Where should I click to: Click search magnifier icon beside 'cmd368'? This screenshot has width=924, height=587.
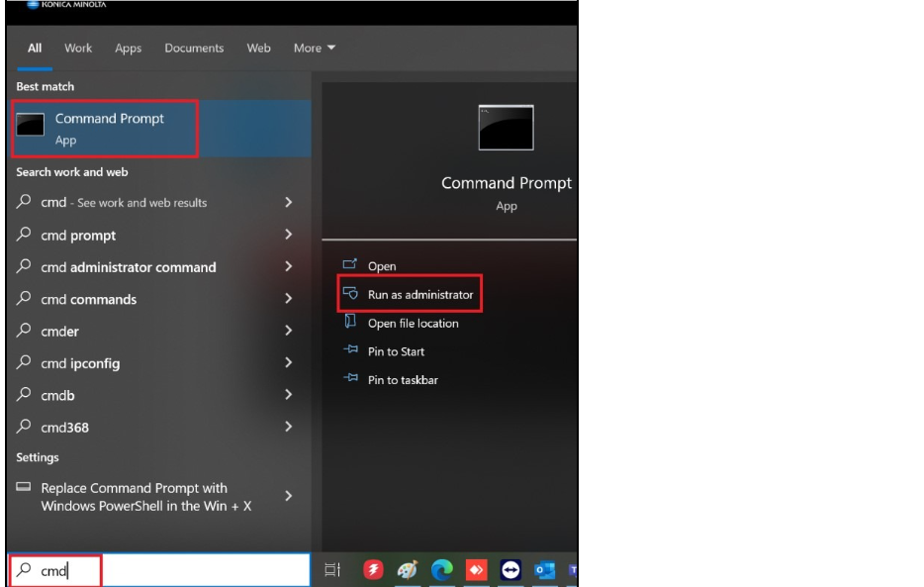click(24, 426)
